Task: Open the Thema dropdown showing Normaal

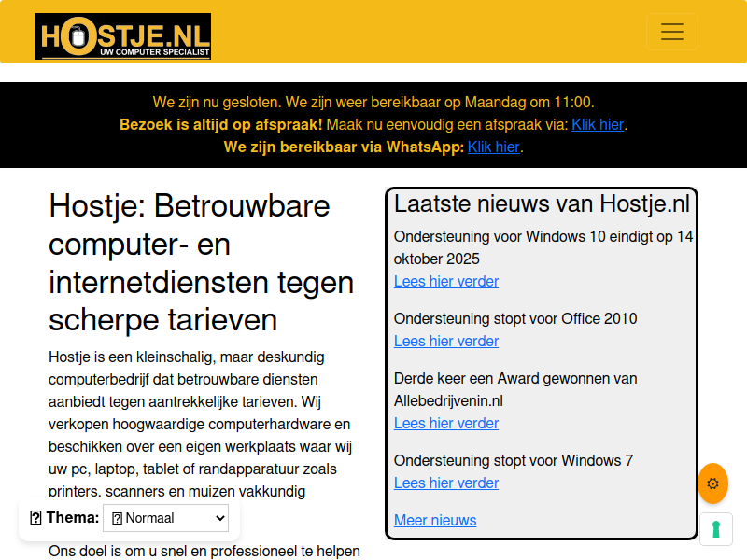Action: coord(166,518)
